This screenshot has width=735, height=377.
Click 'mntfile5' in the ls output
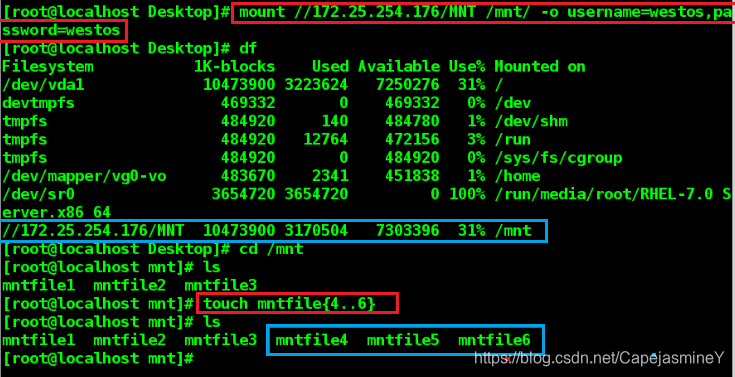click(403, 340)
